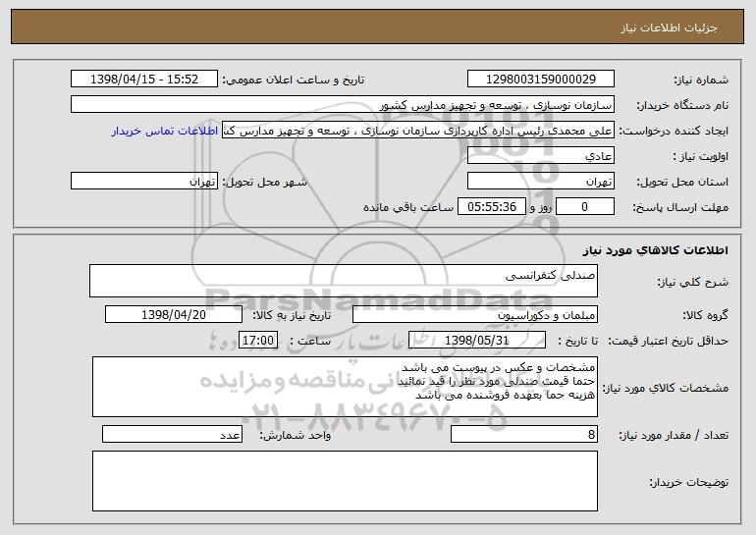Click the label تعداد / مقدار مورد نیاز
The height and width of the screenshot is (535, 756).
tap(674, 435)
